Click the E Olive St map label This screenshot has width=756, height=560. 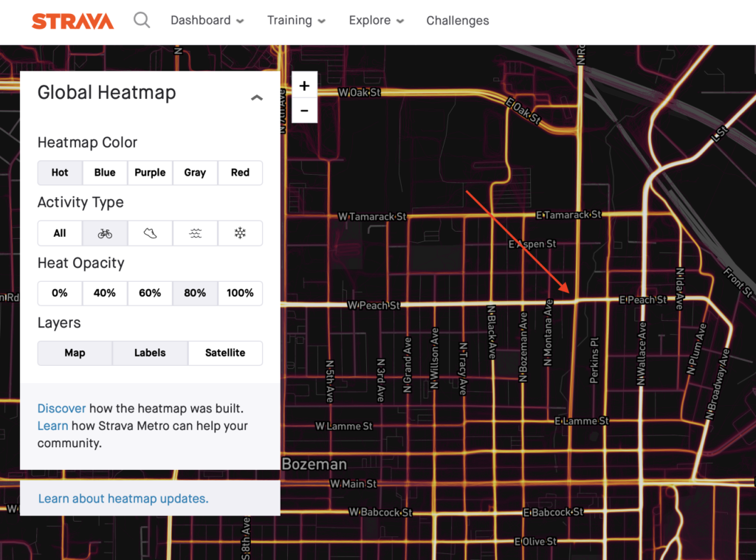(536, 542)
